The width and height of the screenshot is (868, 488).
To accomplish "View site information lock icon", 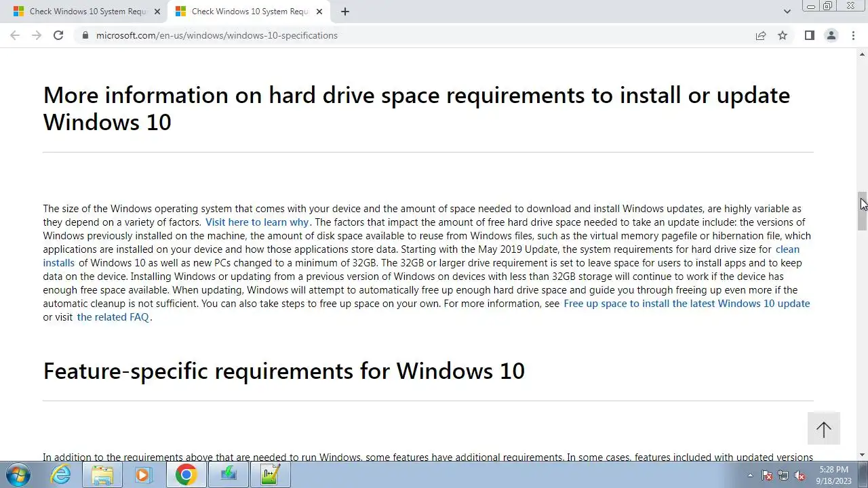I will pyautogui.click(x=85, y=35).
